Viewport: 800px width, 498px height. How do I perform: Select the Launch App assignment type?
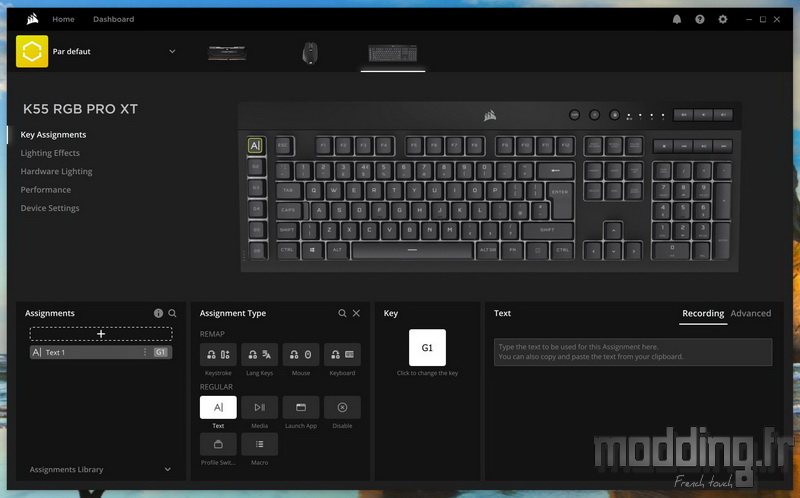pos(301,407)
